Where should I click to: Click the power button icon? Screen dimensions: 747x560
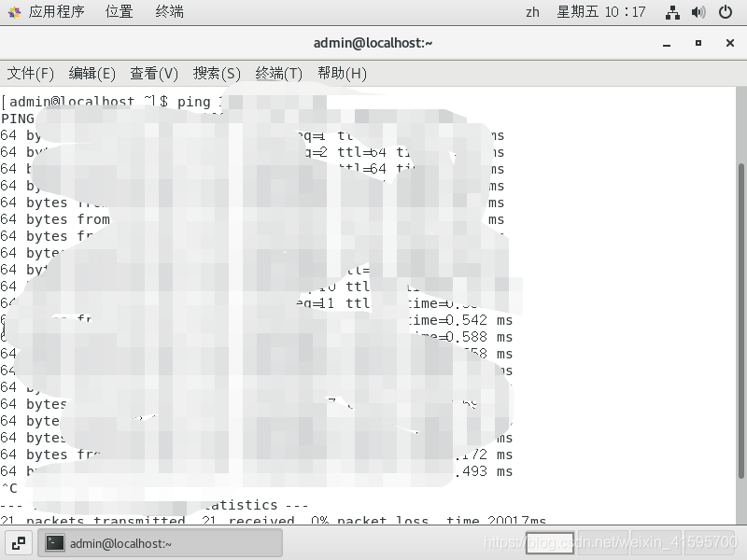pos(726,12)
